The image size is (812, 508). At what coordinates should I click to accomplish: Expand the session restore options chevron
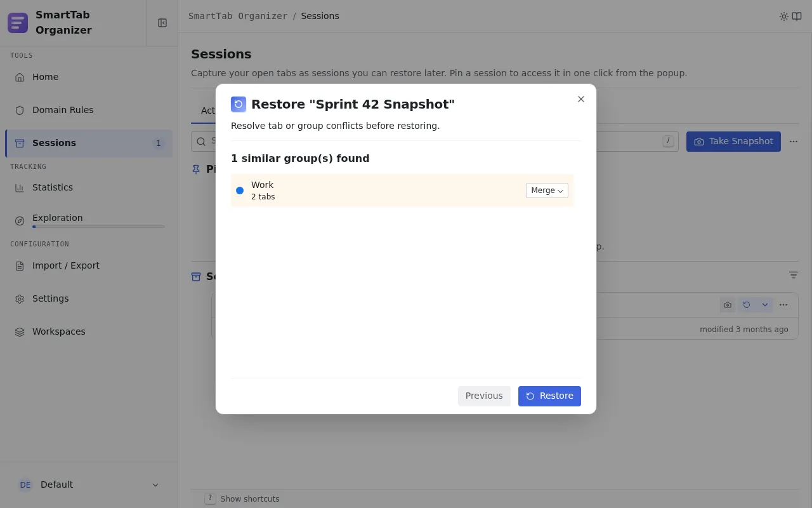coord(765,305)
